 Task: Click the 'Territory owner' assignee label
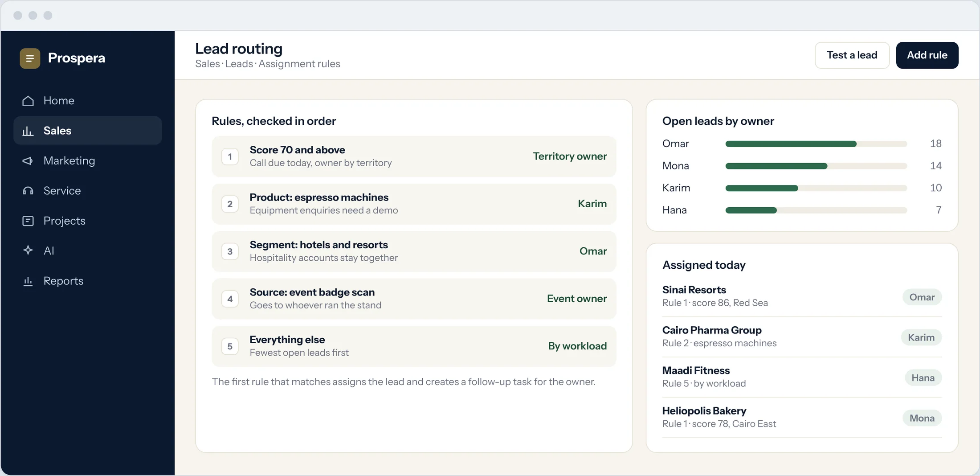click(570, 156)
